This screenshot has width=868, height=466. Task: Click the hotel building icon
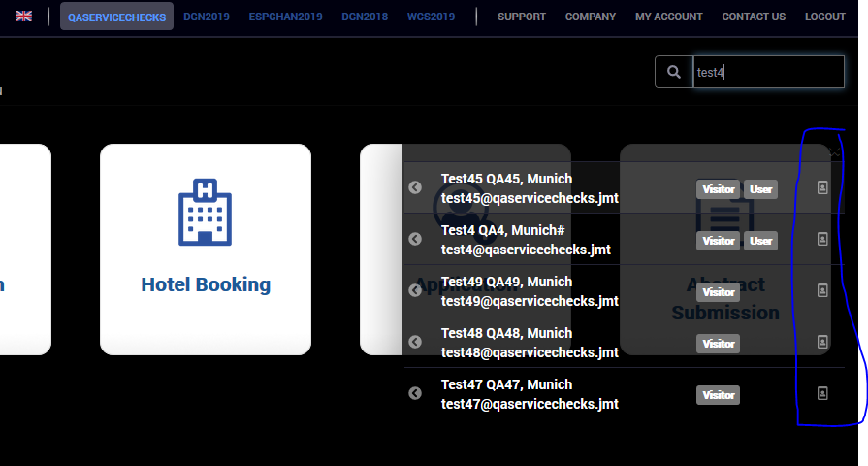(205, 212)
